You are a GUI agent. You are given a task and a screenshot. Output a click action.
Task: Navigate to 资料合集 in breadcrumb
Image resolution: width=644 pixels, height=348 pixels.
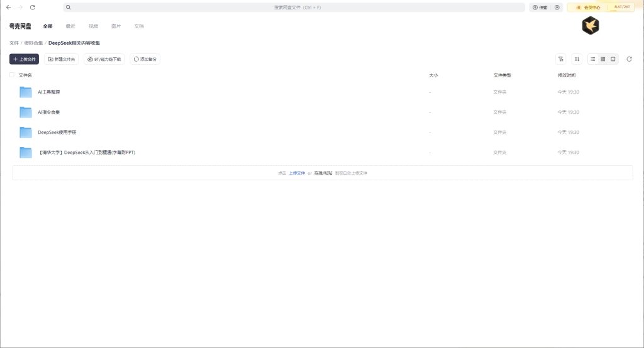click(33, 43)
